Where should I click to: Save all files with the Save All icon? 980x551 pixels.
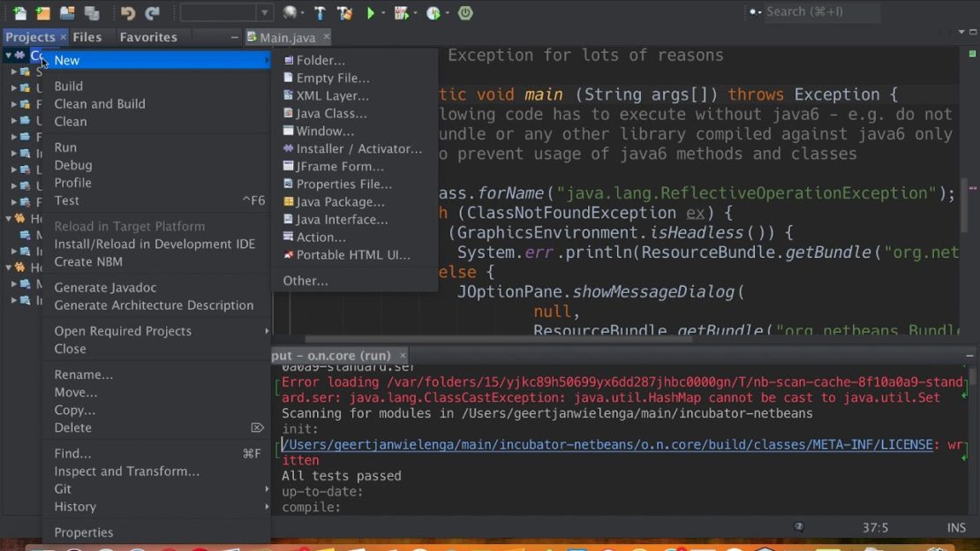94,12
